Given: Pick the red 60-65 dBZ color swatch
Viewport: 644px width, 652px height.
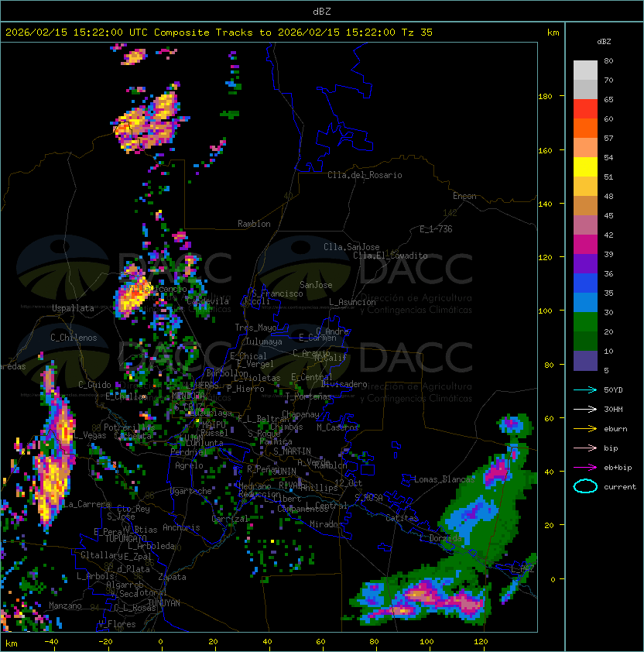Looking at the screenshot, I should (585, 109).
